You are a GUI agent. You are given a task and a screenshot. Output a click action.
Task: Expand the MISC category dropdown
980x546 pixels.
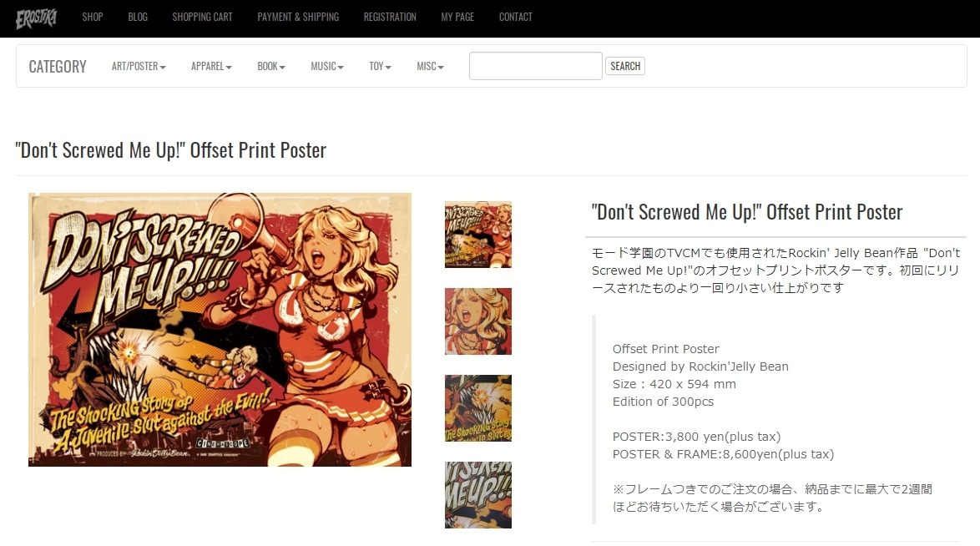(430, 66)
